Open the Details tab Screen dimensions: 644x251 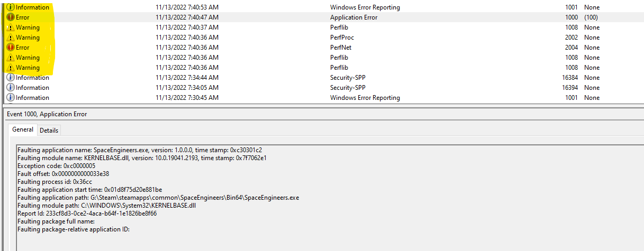click(x=49, y=130)
